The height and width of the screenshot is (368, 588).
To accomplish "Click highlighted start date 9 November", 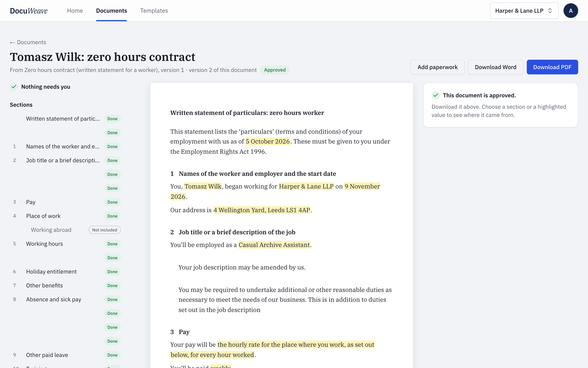I will 362,186.
